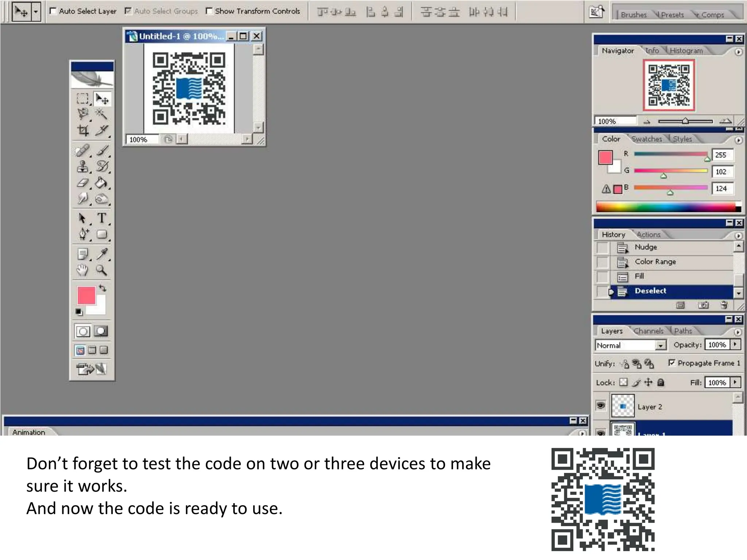Click the R channel slider
This screenshot has width=747, height=560.
click(670, 154)
